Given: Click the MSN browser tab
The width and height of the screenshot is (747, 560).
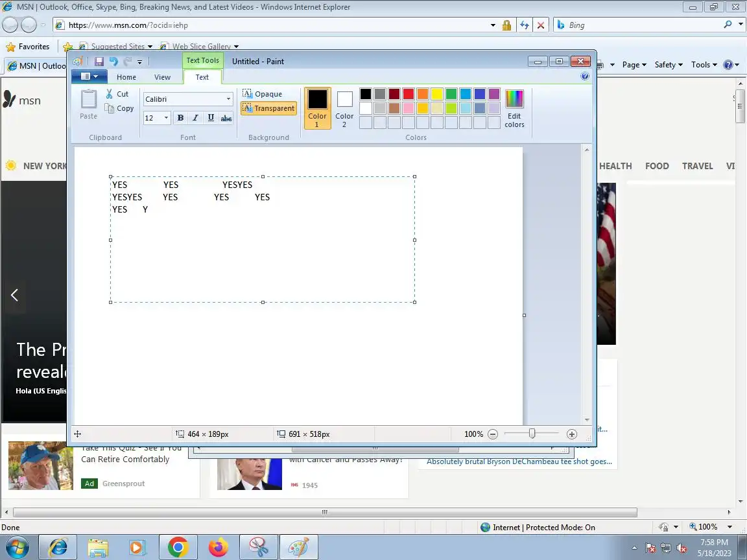Looking at the screenshot, I should pyautogui.click(x=36, y=65).
